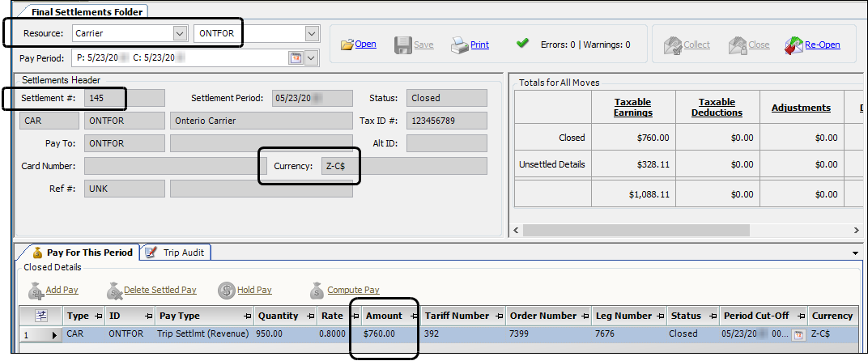
Task: Click the Open link
Action: pos(366,45)
